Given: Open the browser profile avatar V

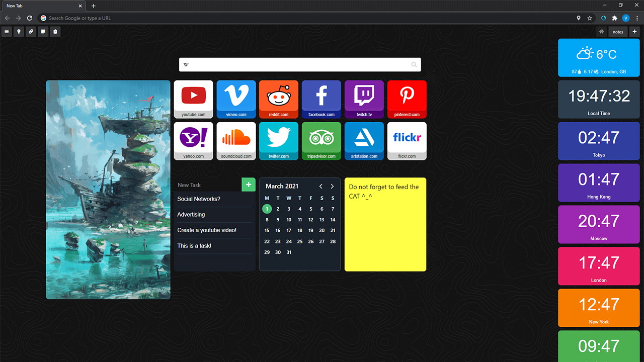Looking at the screenshot, I should pyautogui.click(x=626, y=18).
